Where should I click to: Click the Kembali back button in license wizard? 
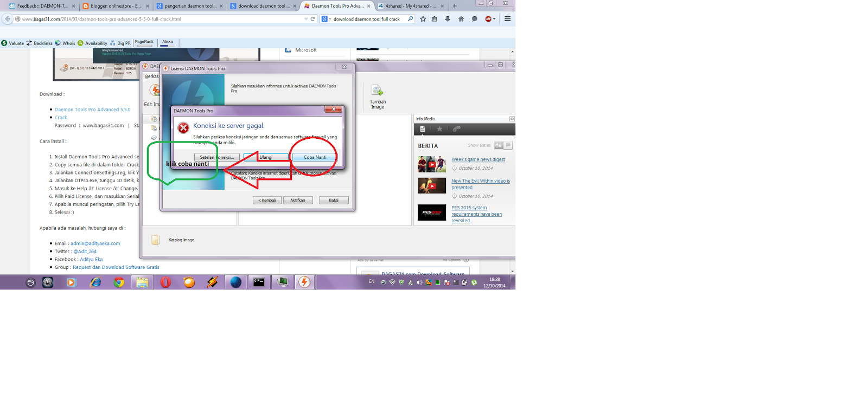[x=267, y=200]
